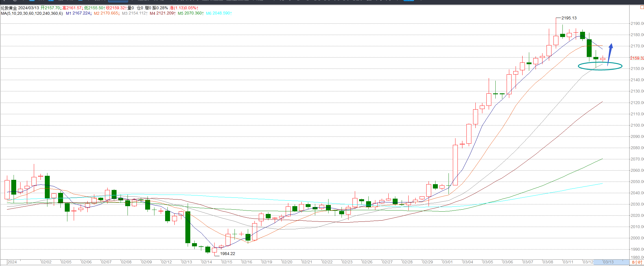This screenshot has width=644, height=266.
Task: Click the 02/22 date on time axis
Action: click(x=327, y=262)
